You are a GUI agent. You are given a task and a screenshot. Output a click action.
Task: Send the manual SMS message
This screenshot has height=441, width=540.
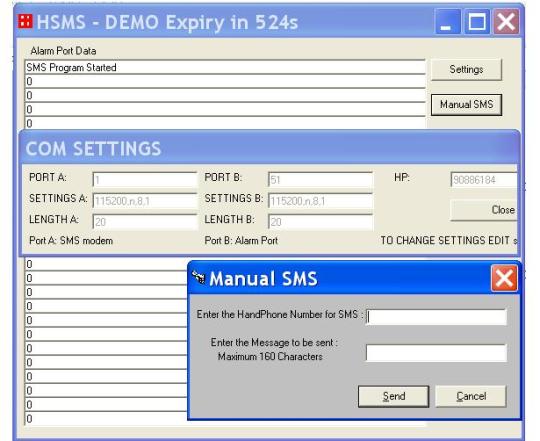point(394,396)
